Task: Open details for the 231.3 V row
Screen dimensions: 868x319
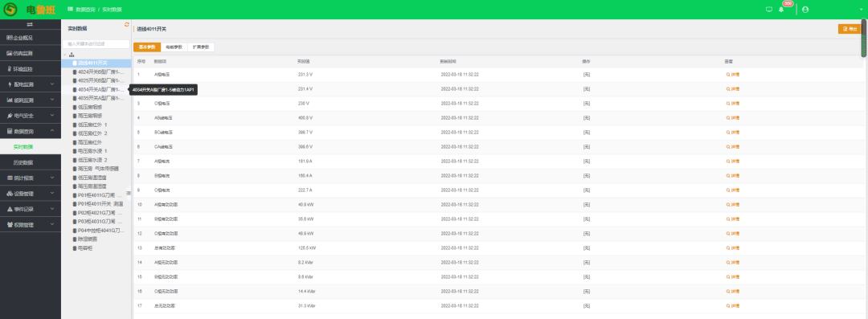Action: click(732, 74)
